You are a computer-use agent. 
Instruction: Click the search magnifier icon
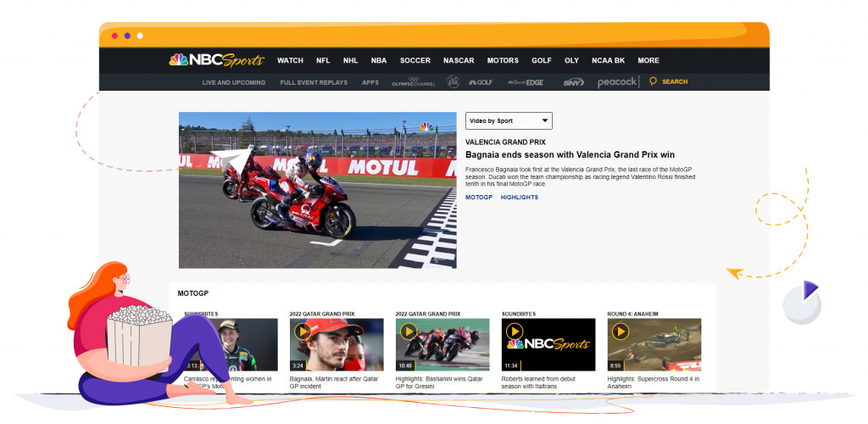click(654, 81)
